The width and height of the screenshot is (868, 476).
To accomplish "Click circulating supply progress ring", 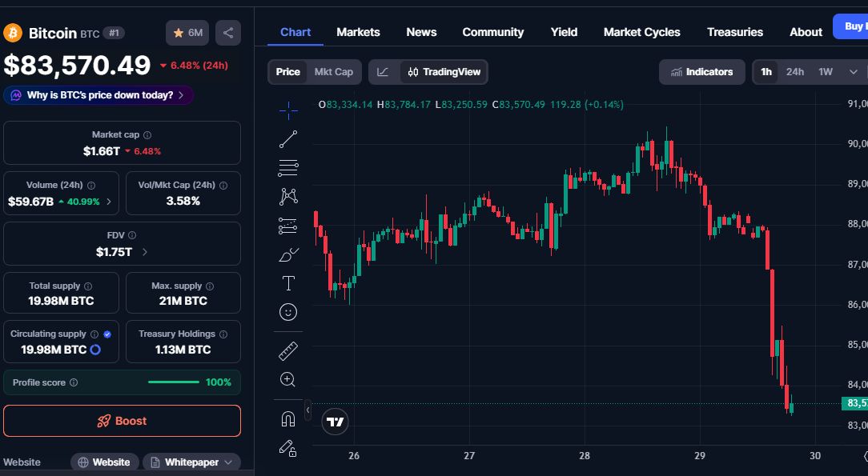I will pos(95,350).
